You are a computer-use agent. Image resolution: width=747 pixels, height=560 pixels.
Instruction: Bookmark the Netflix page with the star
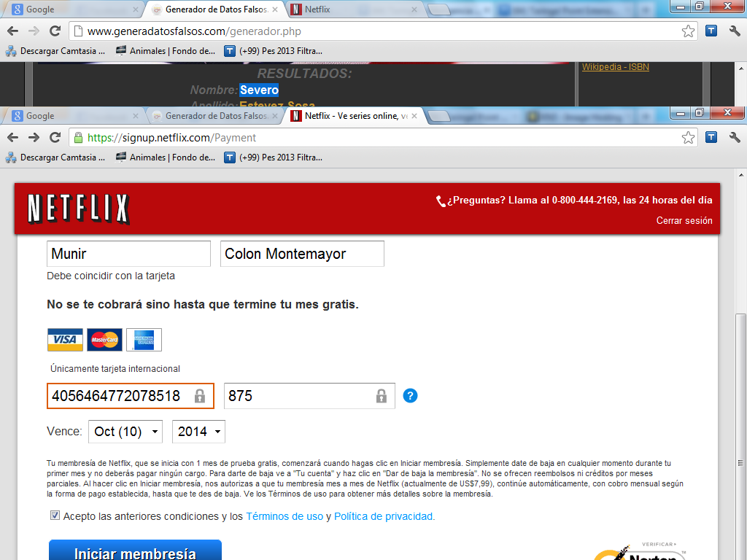pyautogui.click(x=688, y=138)
